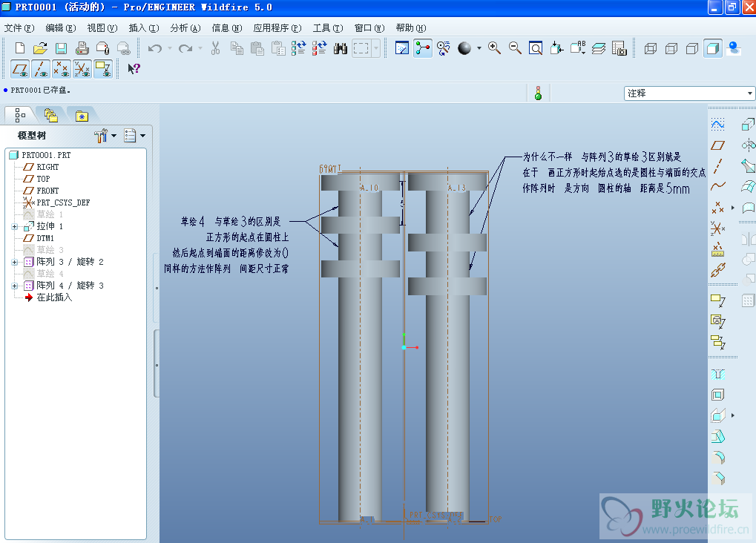Open the 工具(T) menu
This screenshot has width=756, height=543.
pyautogui.click(x=328, y=28)
